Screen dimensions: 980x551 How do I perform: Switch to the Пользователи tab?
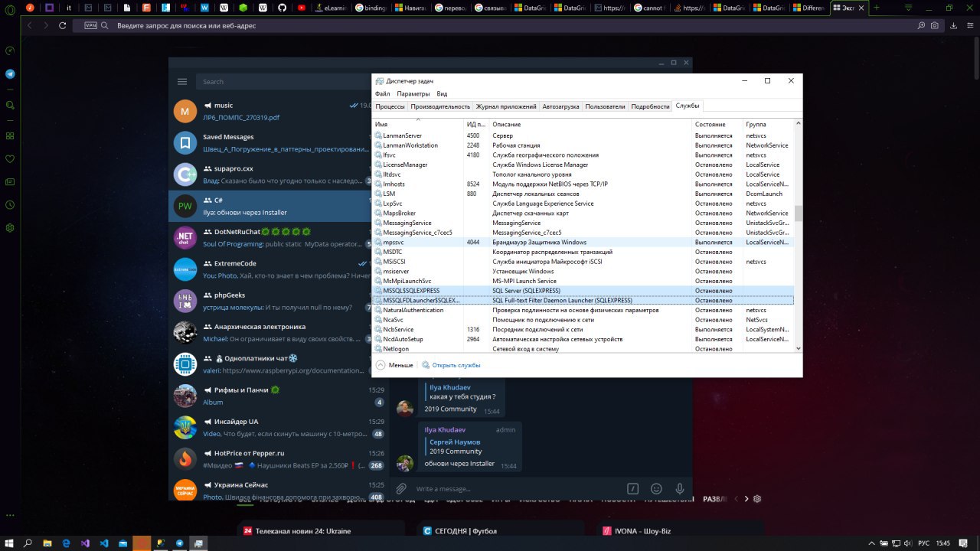tap(605, 106)
